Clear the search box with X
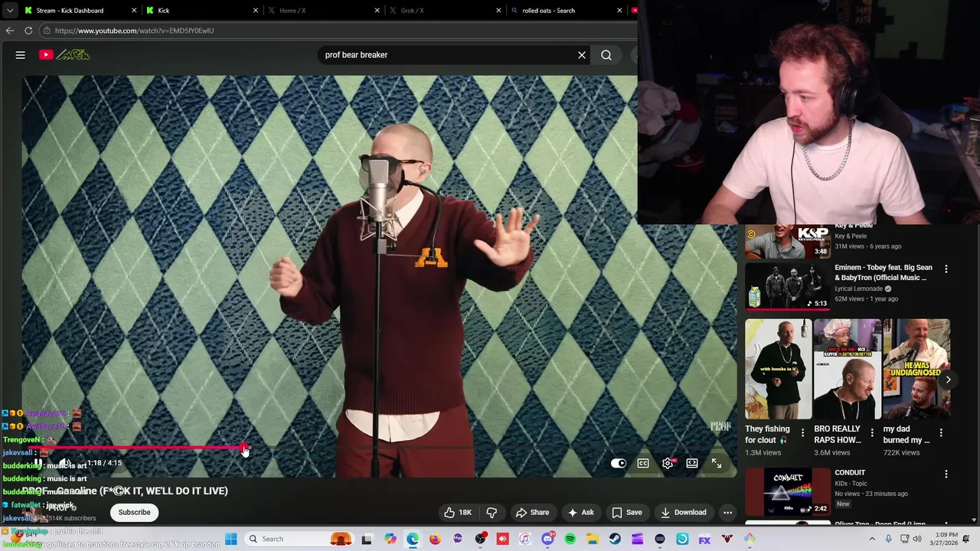Viewport: 980px width, 551px height. (x=582, y=55)
